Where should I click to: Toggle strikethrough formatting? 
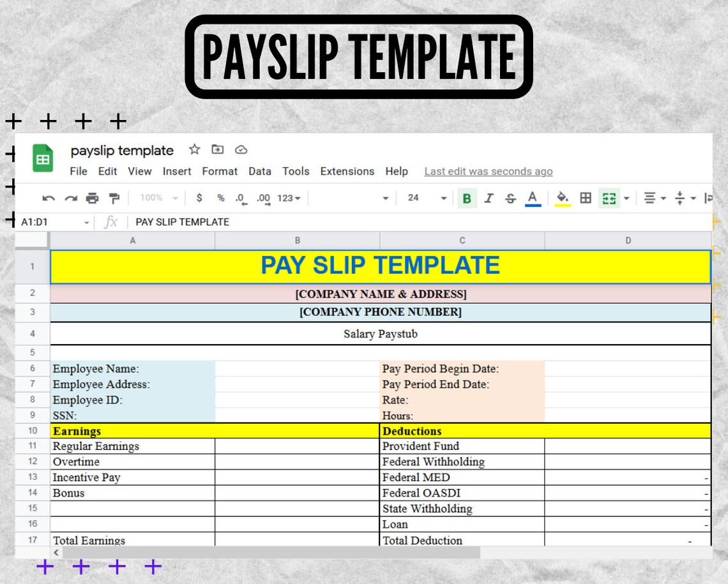pyautogui.click(x=510, y=198)
